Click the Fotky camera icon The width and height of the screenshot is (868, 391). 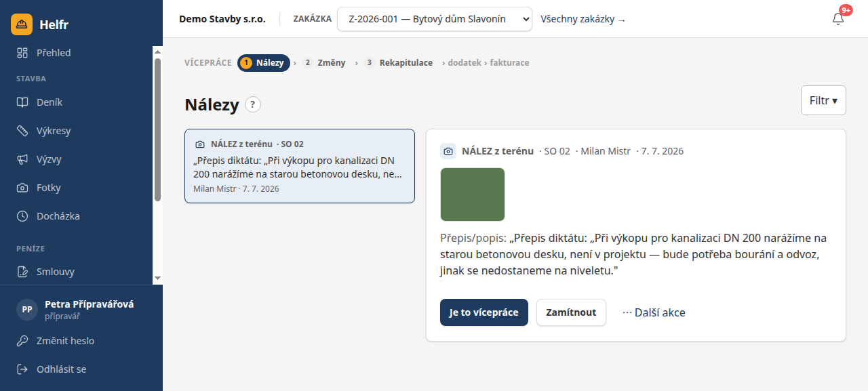click(x=22, y=188)
